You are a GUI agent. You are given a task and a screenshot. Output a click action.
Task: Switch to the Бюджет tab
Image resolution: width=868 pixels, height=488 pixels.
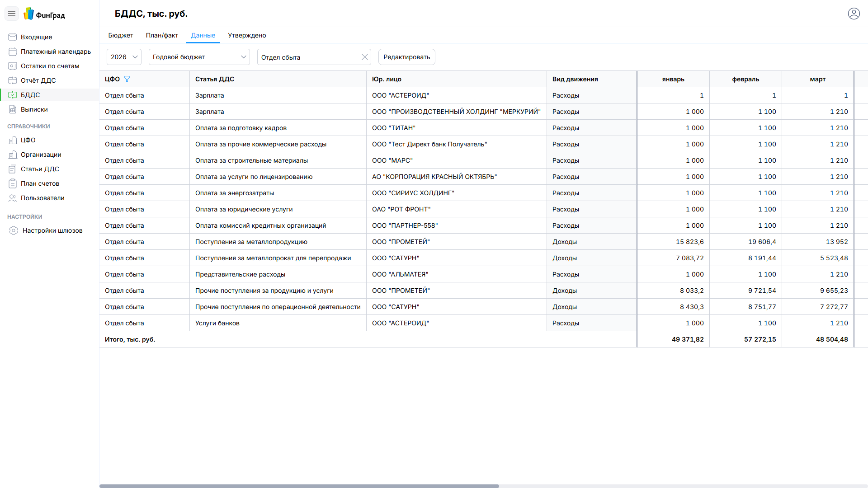(121, 35)
